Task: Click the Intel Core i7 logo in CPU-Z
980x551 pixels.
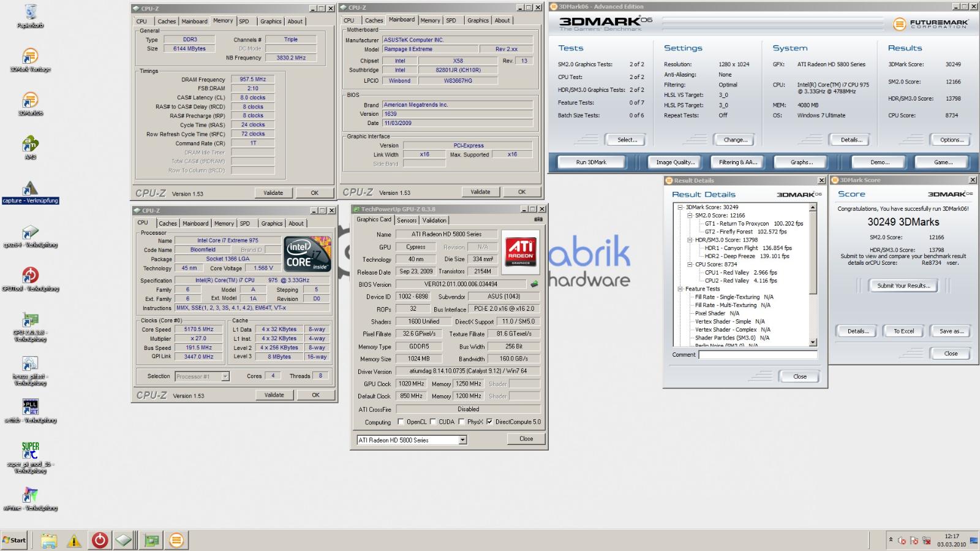Action: click(x=307, y=254)
